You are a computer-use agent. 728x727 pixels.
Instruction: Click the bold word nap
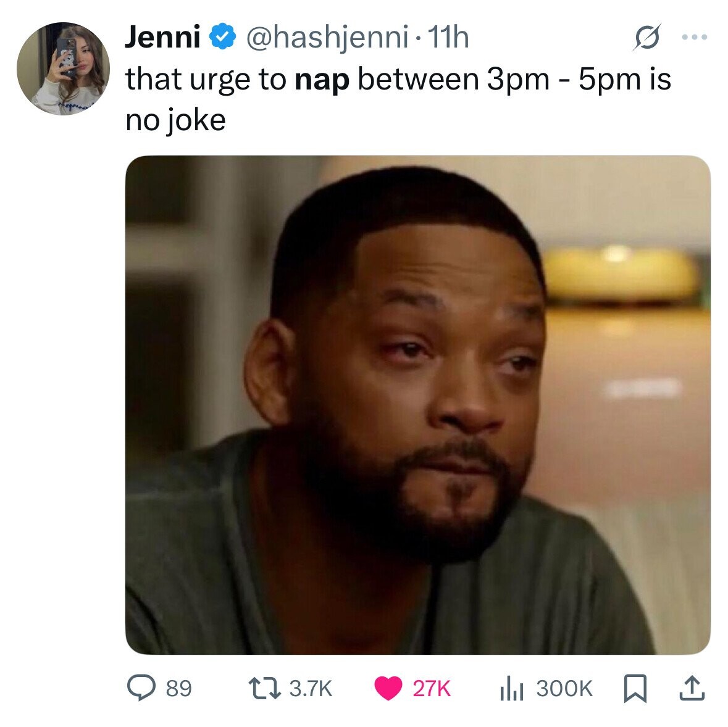coord(322,80)
